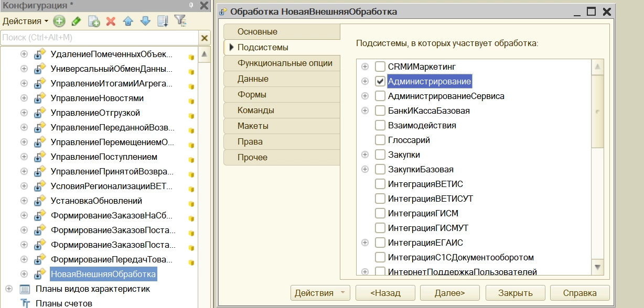Move item down with blue arrow
Viewport: 644px width, 308px height.
click(145, 21)
